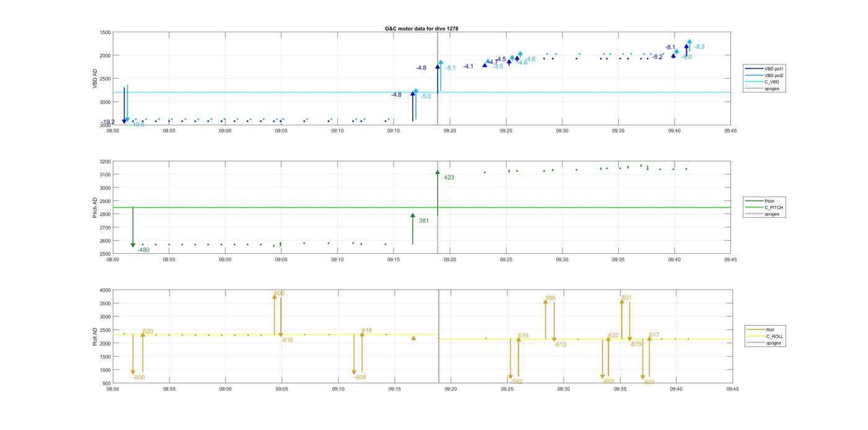Click the '-616' roll data label

287,340
